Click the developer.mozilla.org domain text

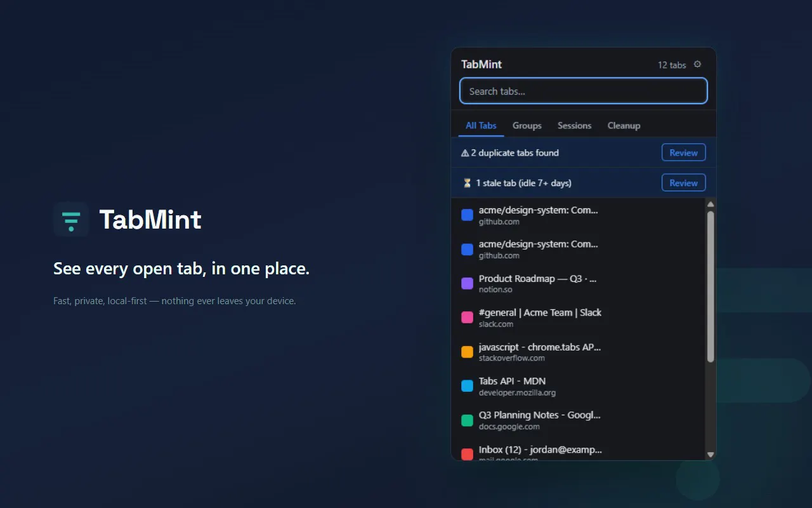[x=517, y=392]
